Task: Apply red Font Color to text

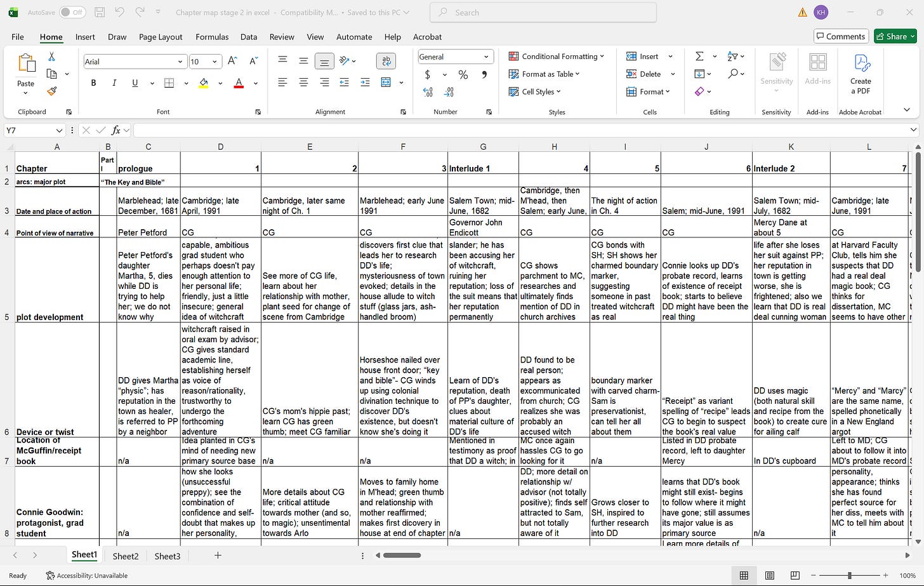Action: click(x=239, y=83)
